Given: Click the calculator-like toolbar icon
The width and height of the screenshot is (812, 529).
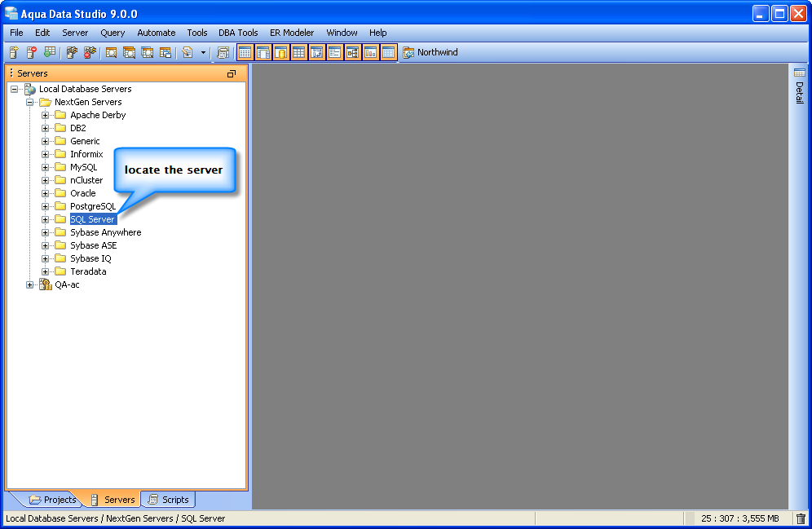Looking at the screenshot, I should pyautogui.click(x=223, y=52).
